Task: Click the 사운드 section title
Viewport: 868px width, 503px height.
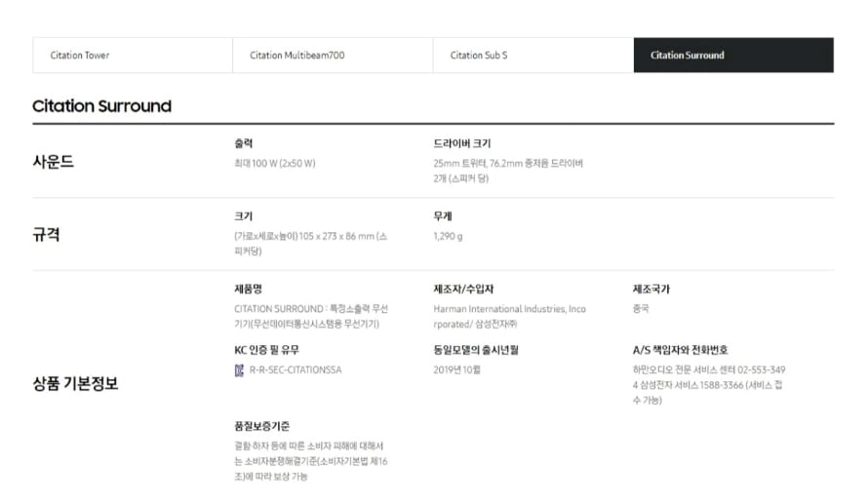Action: click(x=53, y=162)
